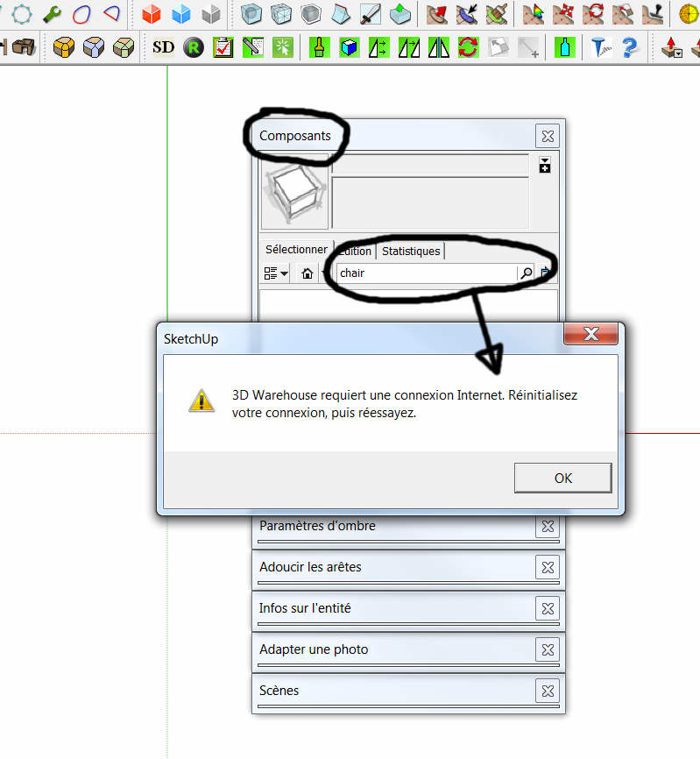700x759 pixels.
Task: Close the Infos sur l'entité panel
Action: click(548, 608)
